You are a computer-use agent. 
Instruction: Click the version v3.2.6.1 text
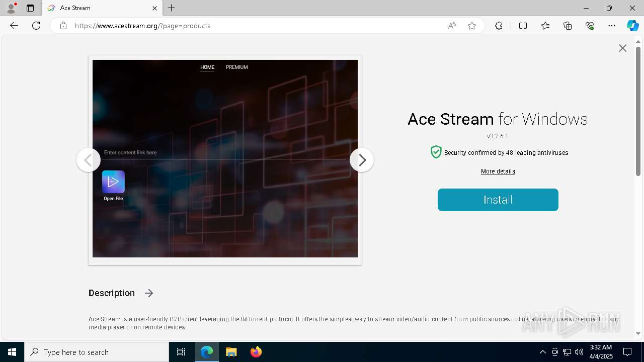(x=498, y=136)
